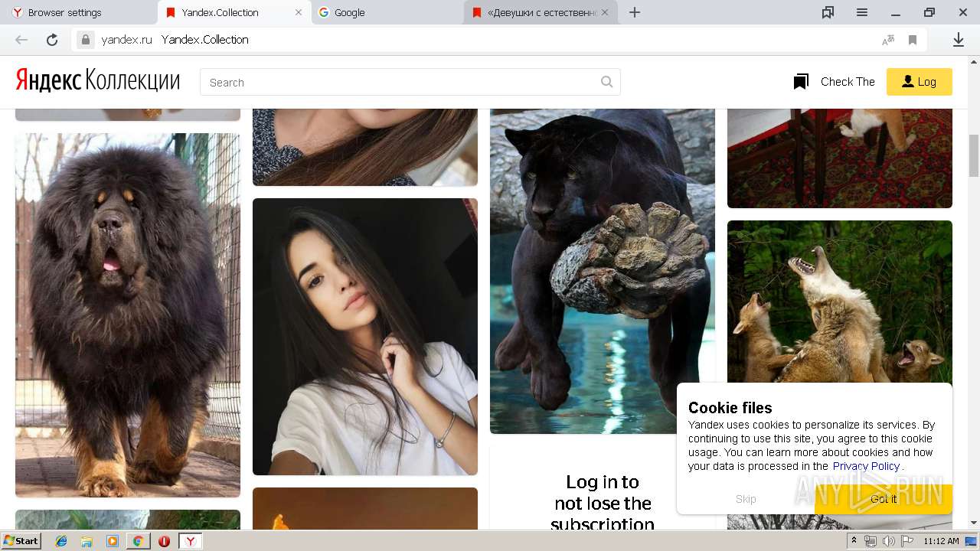Select the Yandex Browser taskbar button
This screenshot has height=551, width=980.
coord(191,541)
